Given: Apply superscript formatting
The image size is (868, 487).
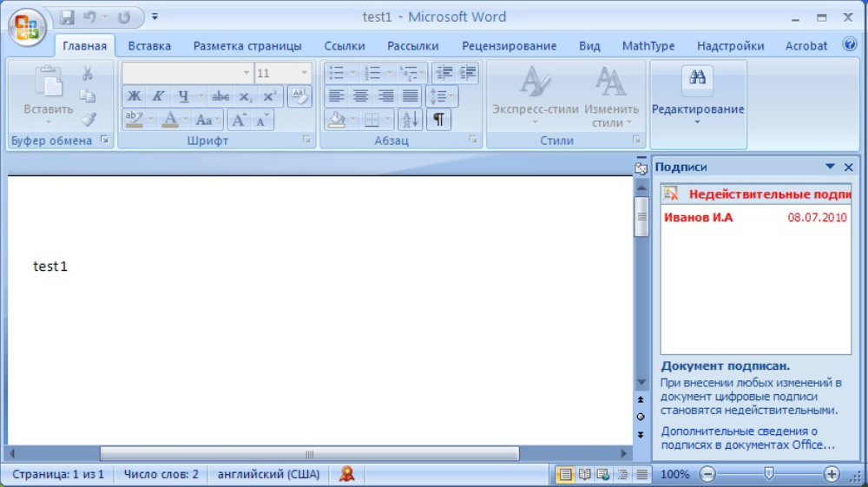Looking at the screenshot, I should coord(270,96).
